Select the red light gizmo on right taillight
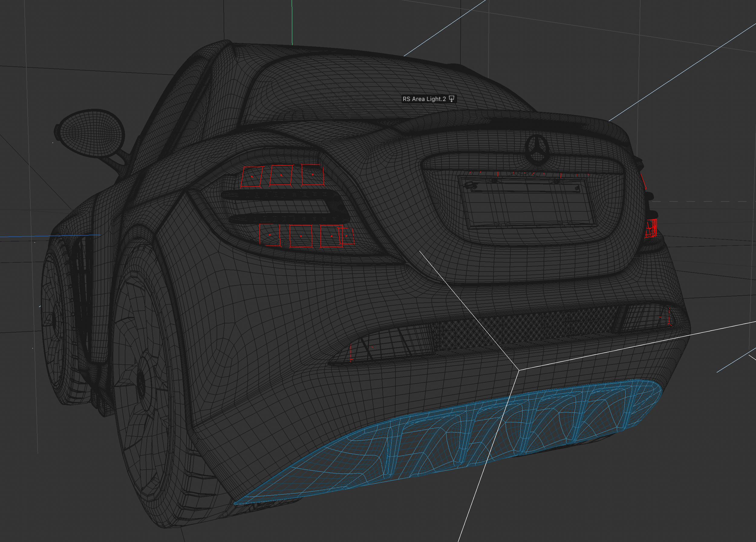The image size is (756, 542). tap(651, 228)
